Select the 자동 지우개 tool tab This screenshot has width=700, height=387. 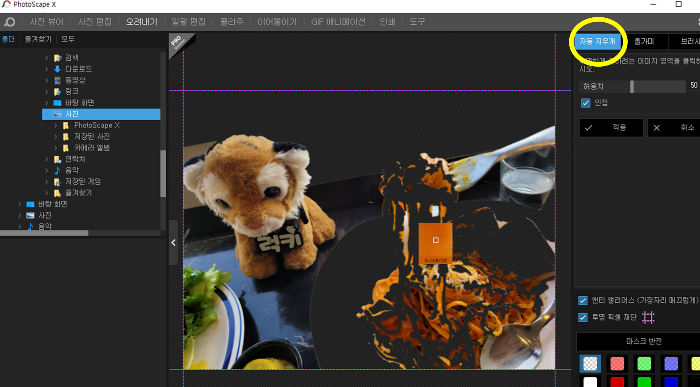(x=597, y=42)
